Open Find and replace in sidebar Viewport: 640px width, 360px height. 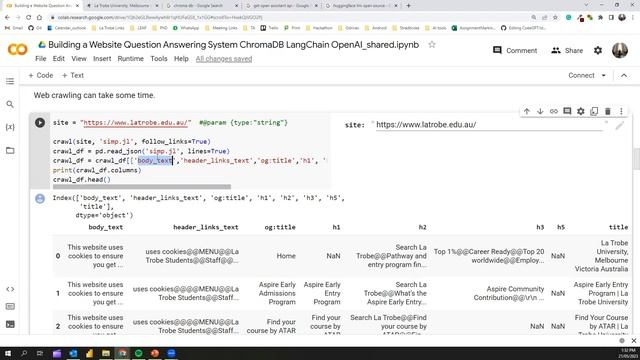coord(10,104)
